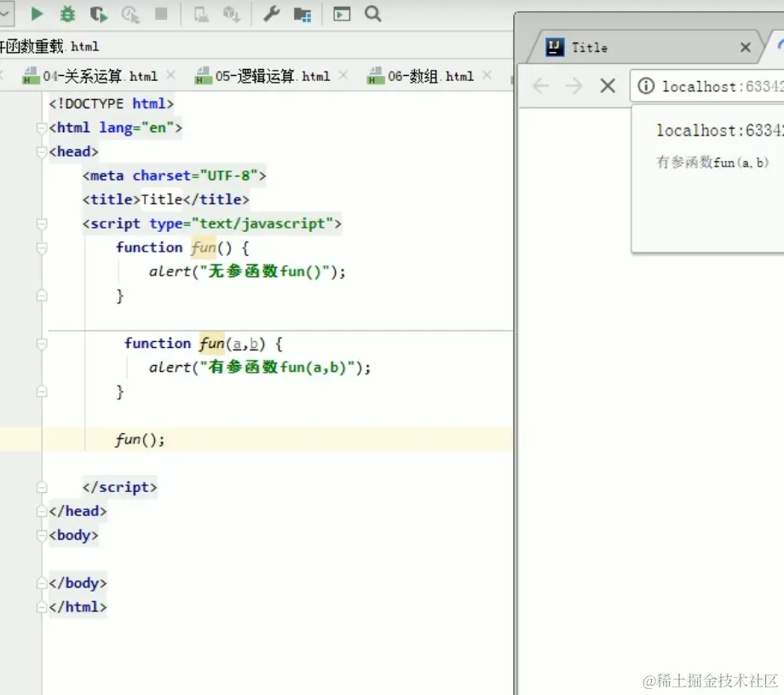Go back in the browser
The image size is (784, 695).
pos(541,86)
